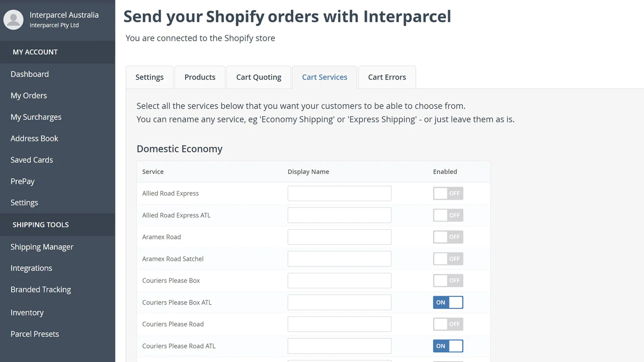Click the user profile avatar icon
The height and width of the screenshot is (362, 644).
point(14,20)
